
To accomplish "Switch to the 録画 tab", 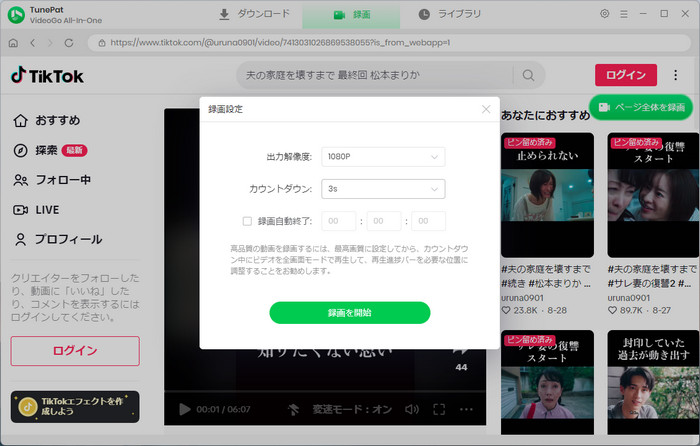I will tap(351, 15).
